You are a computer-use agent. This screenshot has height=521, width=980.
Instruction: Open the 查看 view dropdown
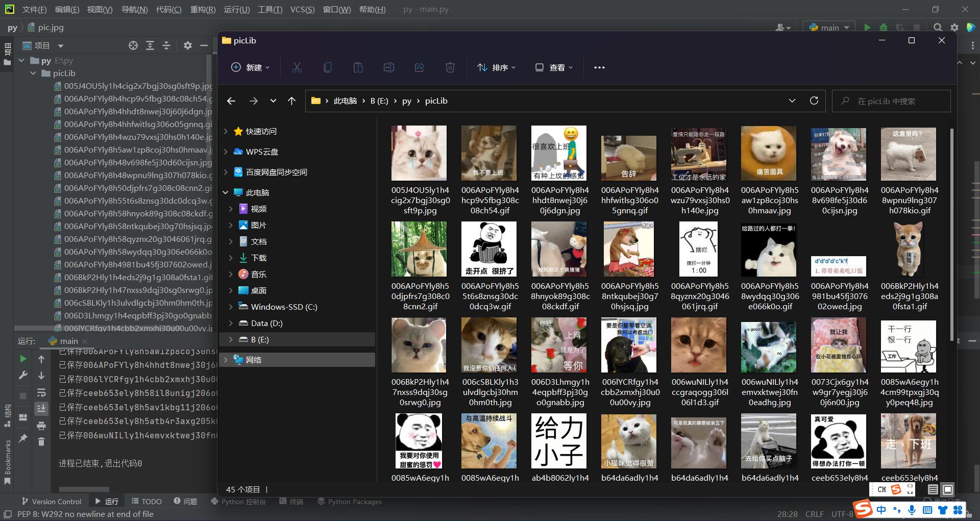tap(554, 67)
